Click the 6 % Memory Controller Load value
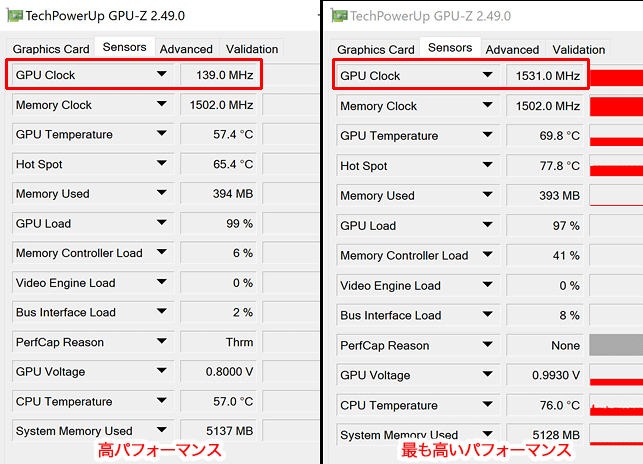Screen dimensions: 643x464 (218, 253)
